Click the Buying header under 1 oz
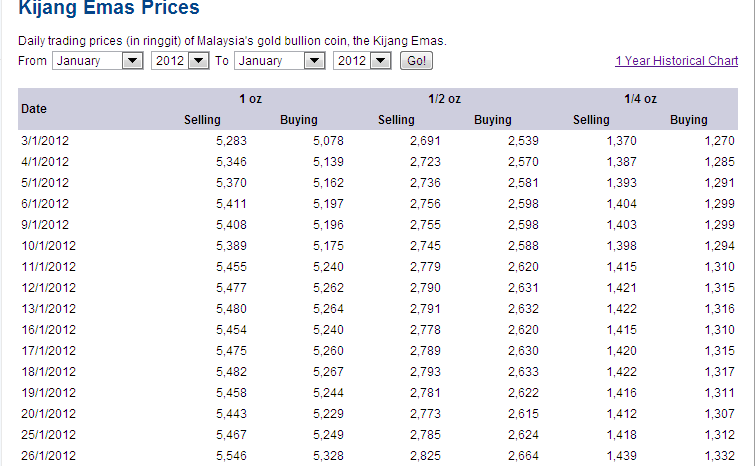Viewport: 755px width, 466px height. 299,120
